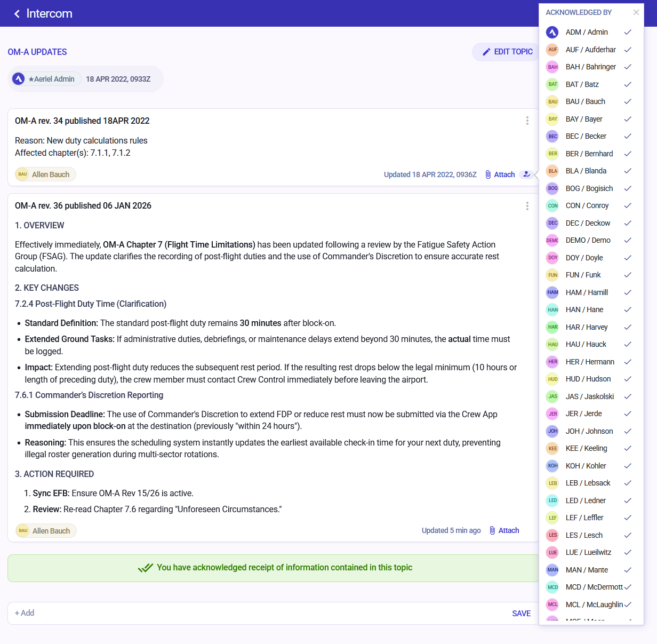Click the Allen Bauch tag under rev. 36
Image resolution: width=657 pixels, height=644 pixels.
tap(46, 530)
